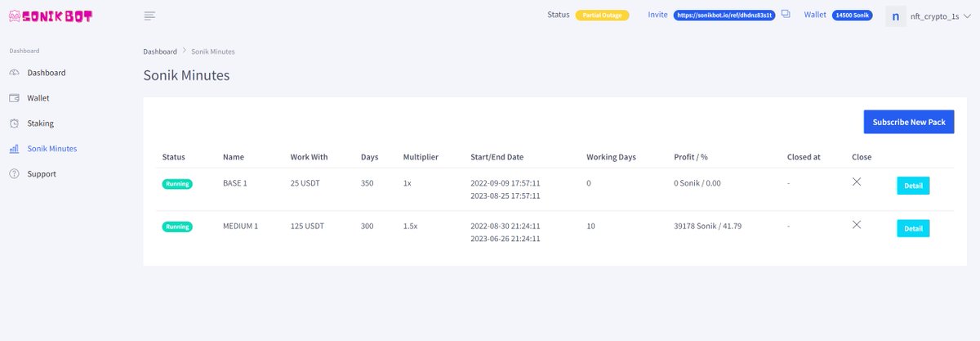
Task: Click the 2023-06-26 21:24:11 end date
Action: click(x=506, y=239)
